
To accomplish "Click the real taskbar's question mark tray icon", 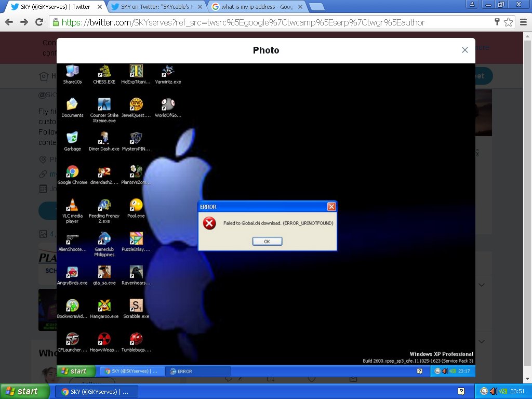I will point(461,392).
